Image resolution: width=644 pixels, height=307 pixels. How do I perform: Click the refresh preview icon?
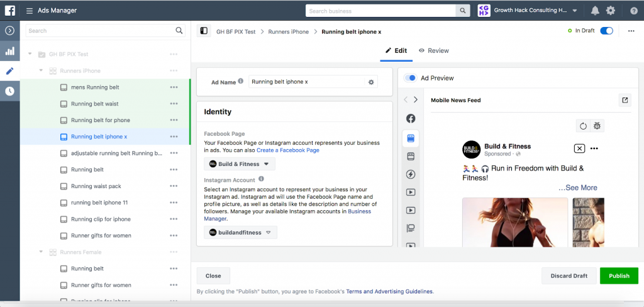coord(583,126)
